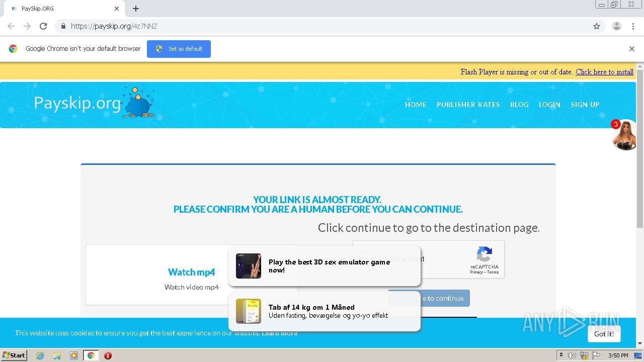
Task: Go back using the browser back arrow
Action: [x=11, y=26]
